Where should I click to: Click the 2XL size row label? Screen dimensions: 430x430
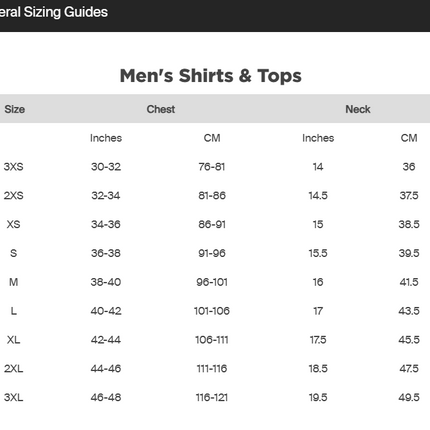14,369
